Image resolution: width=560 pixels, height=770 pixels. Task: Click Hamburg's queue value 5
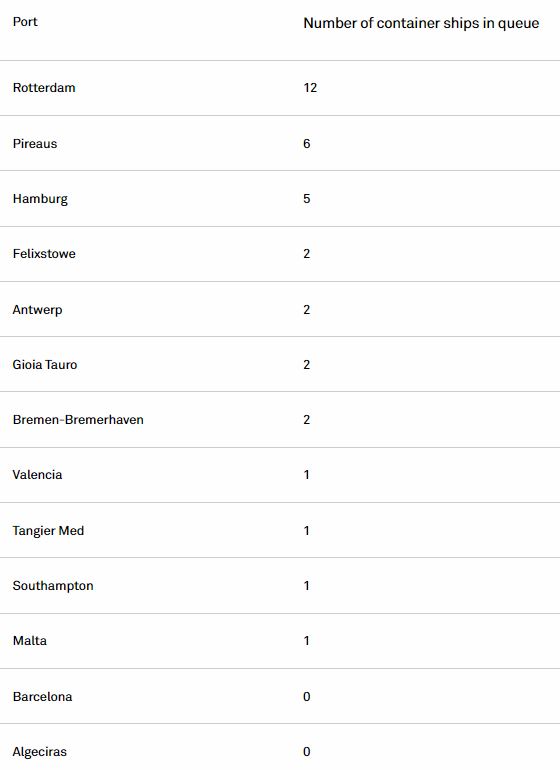(307, 199)
